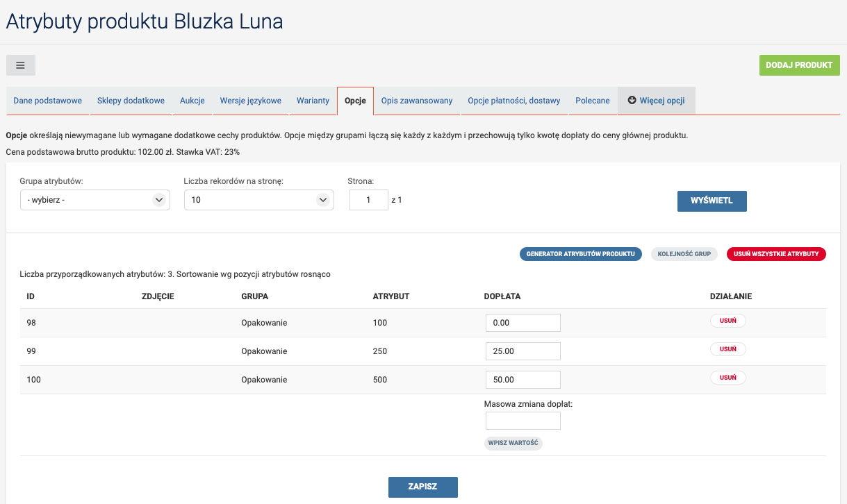Remove the attribute 500 row
The width and height of the screenshot is (847, 504).
[x=727, y=378]
